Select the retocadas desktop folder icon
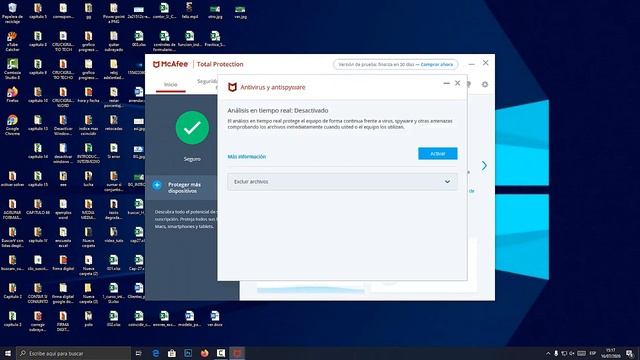 coord(113,122)
